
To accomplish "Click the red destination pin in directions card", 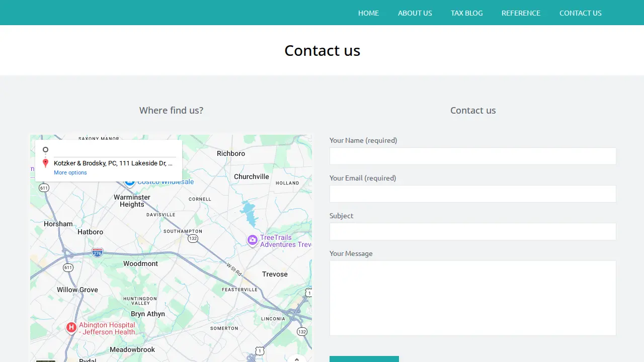I will pos(45,163).
